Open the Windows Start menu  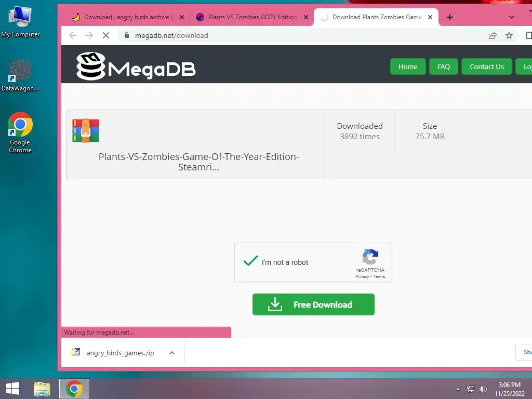12,389
